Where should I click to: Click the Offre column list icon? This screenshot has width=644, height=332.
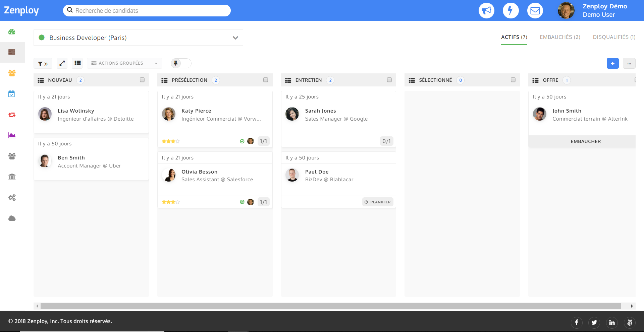tap(536, 80)
